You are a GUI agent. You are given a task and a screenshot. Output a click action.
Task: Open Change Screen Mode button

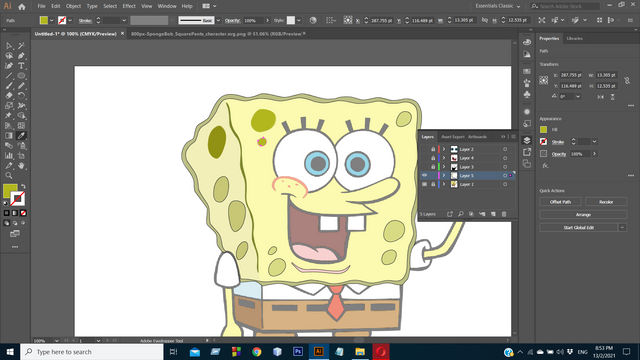(15, 233)
